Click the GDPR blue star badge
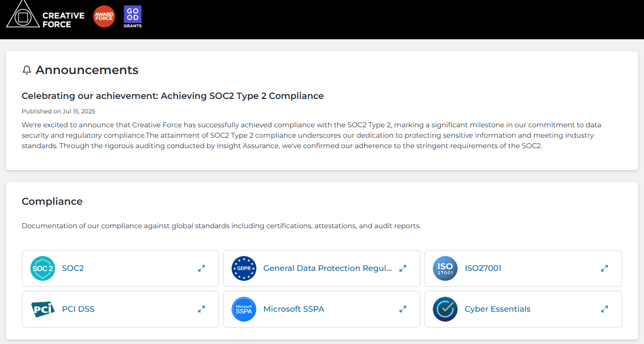644x344 pixels. click(x=244, y=268)
